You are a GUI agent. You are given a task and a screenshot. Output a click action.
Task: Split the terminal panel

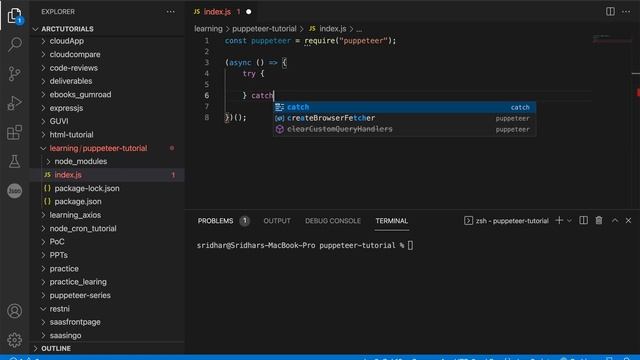click(x=584, y=220)
